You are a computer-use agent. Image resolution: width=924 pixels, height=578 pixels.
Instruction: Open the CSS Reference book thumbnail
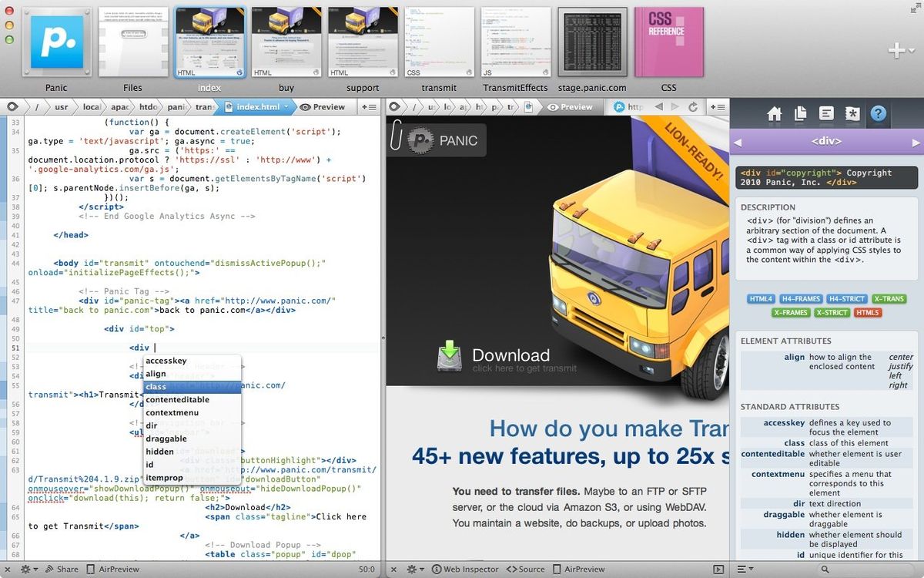coord(668,42)
